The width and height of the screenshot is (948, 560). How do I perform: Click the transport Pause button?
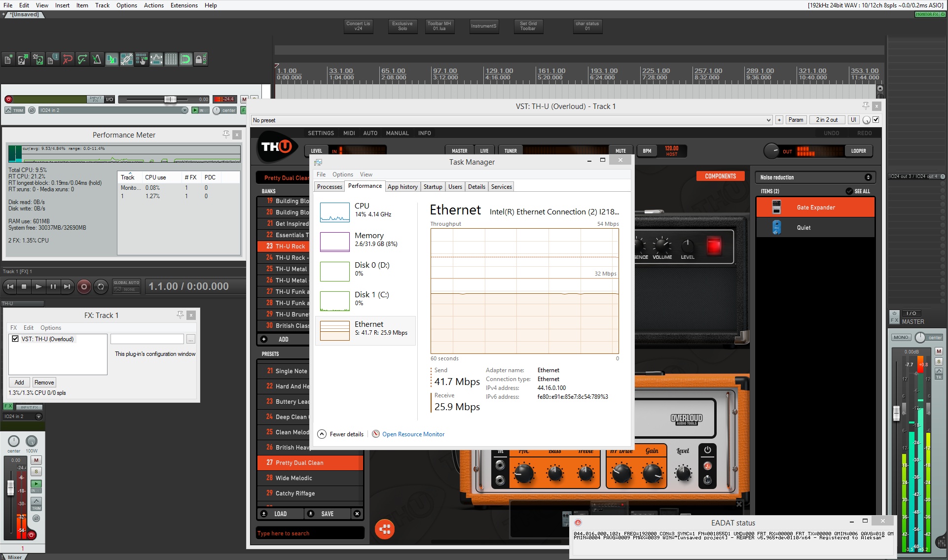(53, 286)
